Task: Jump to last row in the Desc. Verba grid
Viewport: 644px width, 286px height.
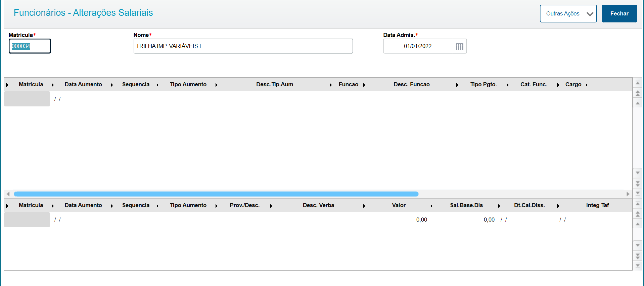Action: pos(638,266)
